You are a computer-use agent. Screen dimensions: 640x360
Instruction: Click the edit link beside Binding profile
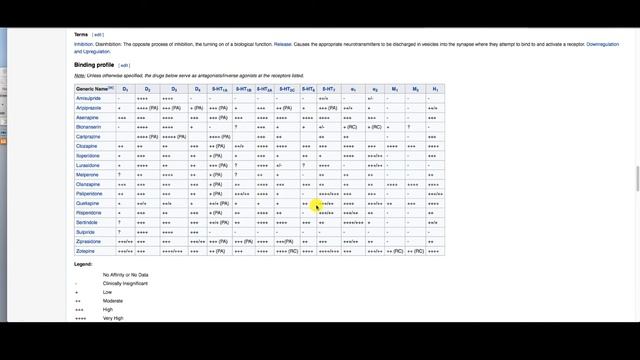click(124, 65)
